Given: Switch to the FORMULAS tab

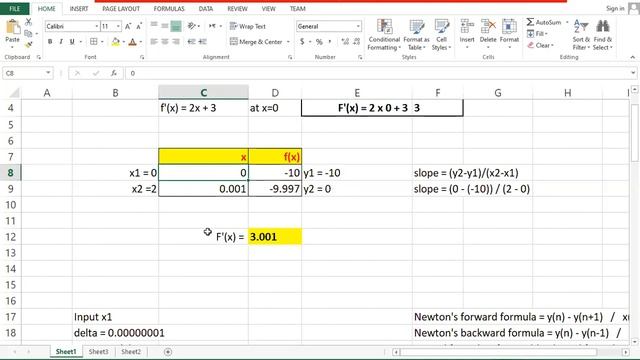Looking at the screenshot, I should click(x=169, y=9).
